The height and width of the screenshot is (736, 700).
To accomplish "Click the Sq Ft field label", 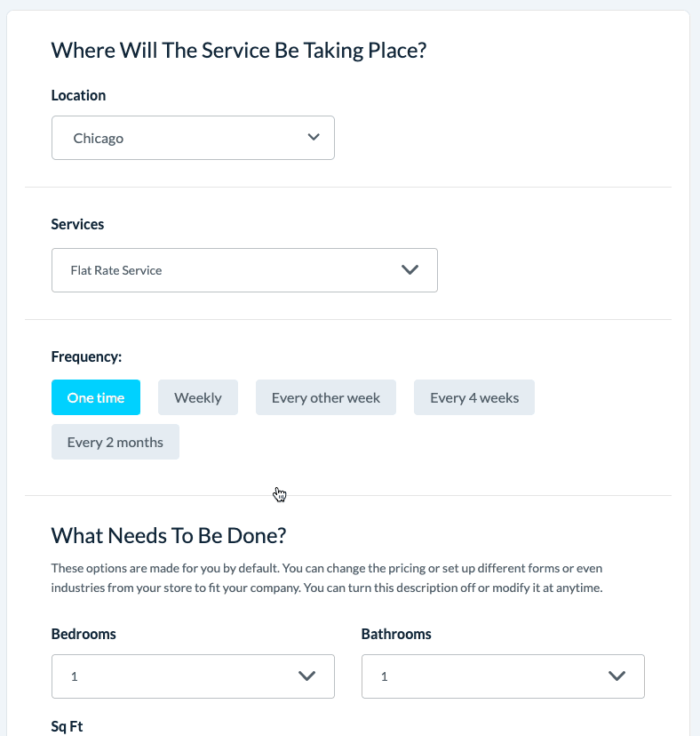I will coord(68,726).
